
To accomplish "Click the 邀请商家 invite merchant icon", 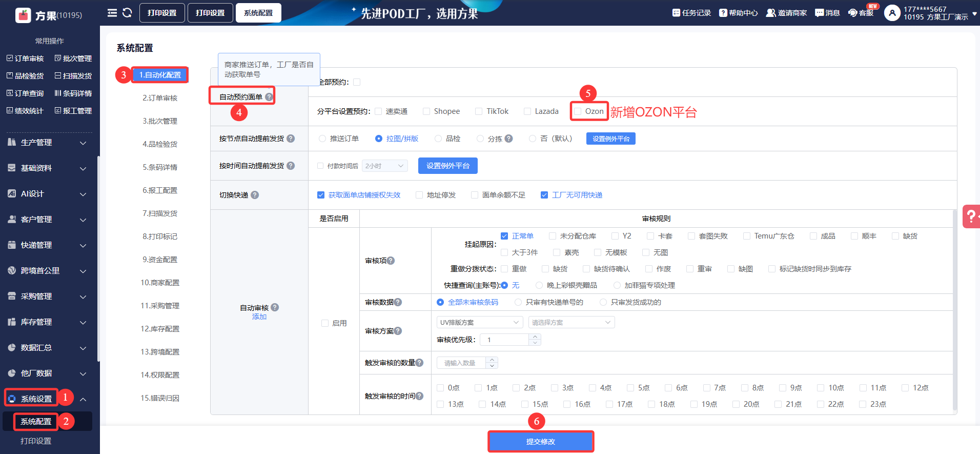I will point(770,13).
